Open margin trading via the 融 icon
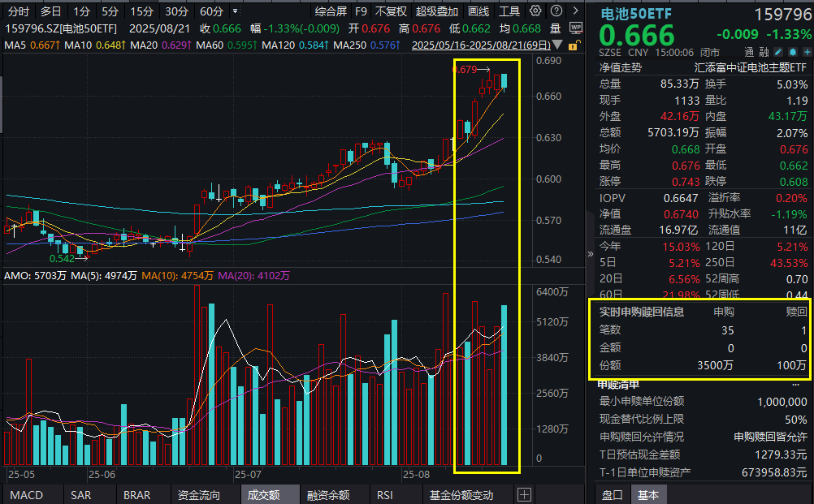The height and width of the screenshot is (504, 814). (x=764, y=50)
